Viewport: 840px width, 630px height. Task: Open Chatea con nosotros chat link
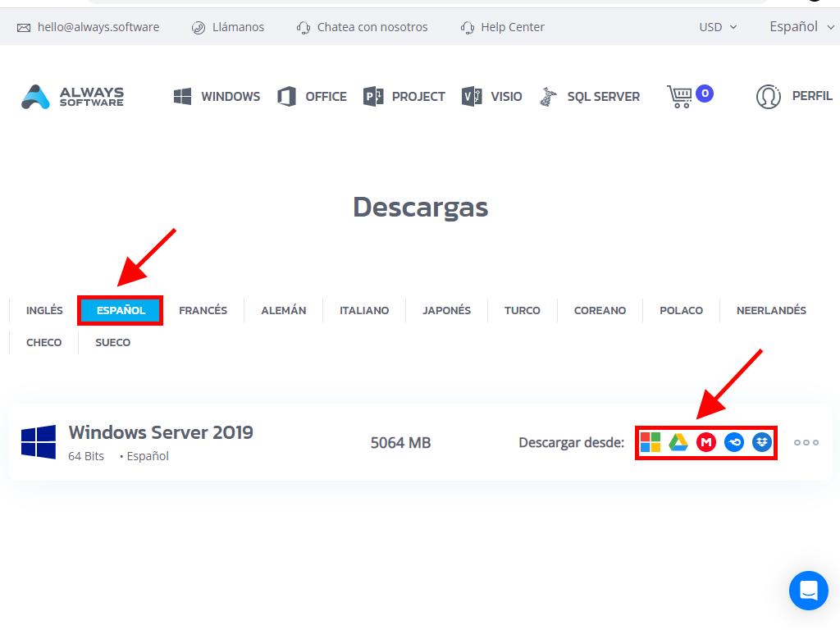tap(362, 27)
